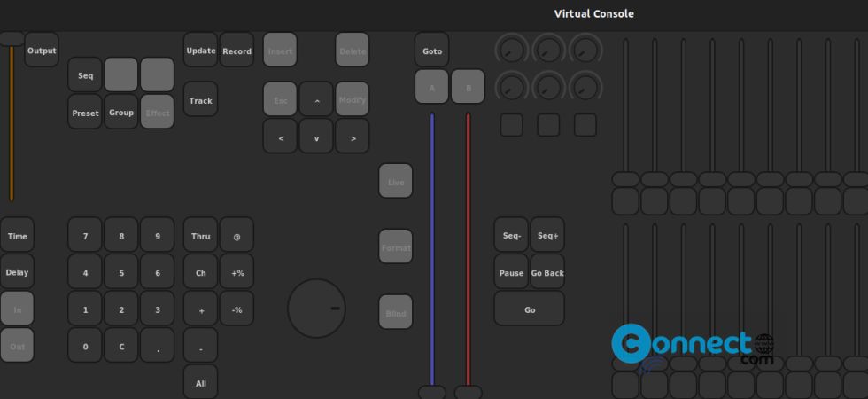
Task: Click the up arrow key
Action: click(316, 99)
